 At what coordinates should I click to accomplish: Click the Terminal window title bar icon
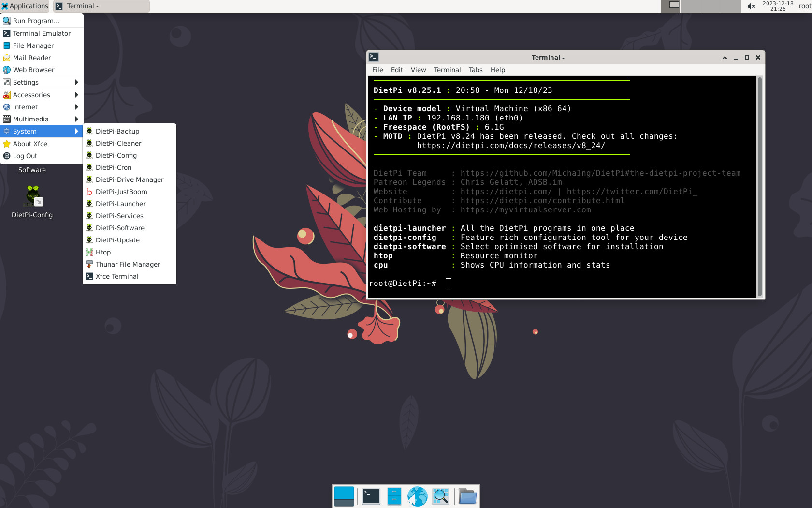(374, 57)
